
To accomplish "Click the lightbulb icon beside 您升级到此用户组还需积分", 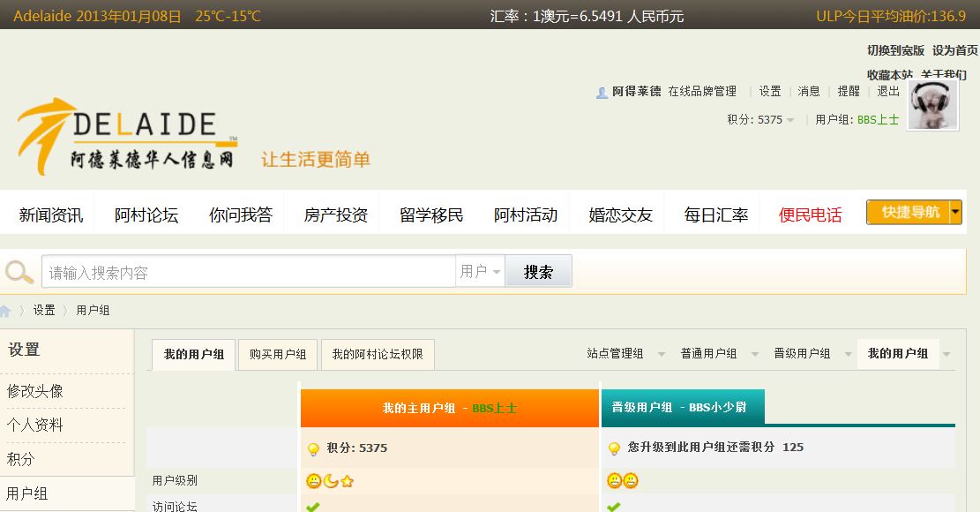I will click(x=614, y=448).
